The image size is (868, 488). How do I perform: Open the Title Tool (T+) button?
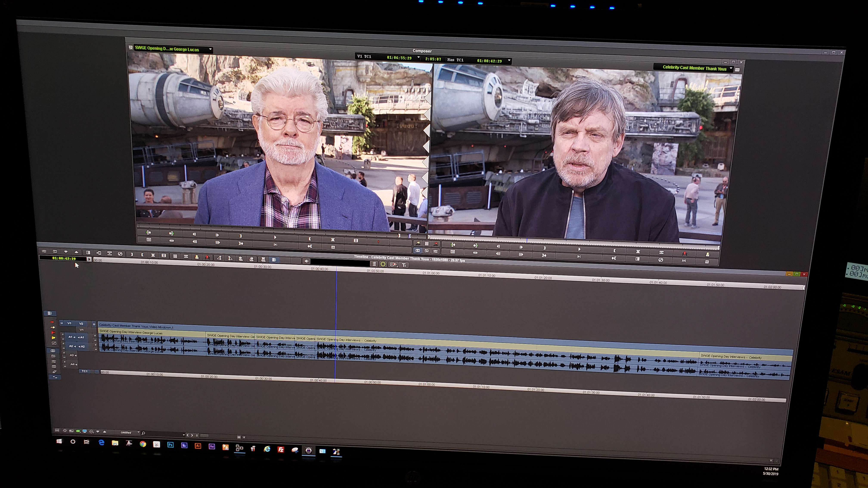pyautogui.click(x=404, y=265)
